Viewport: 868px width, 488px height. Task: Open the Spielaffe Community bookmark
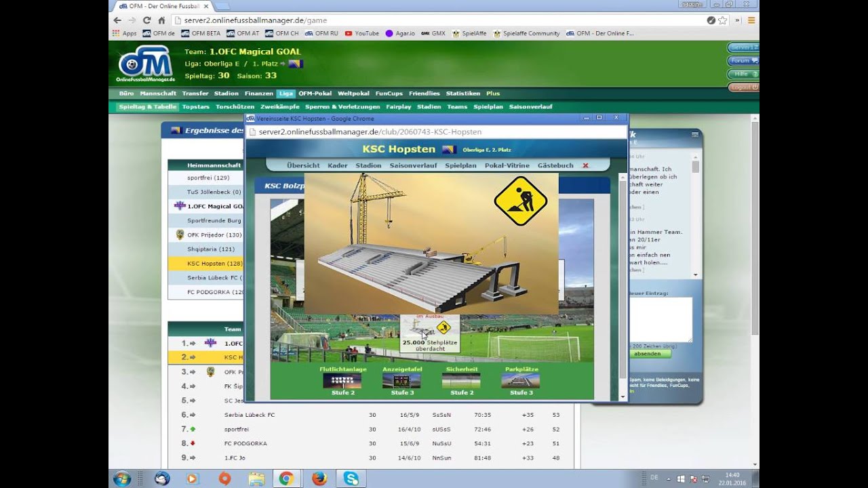527,33
